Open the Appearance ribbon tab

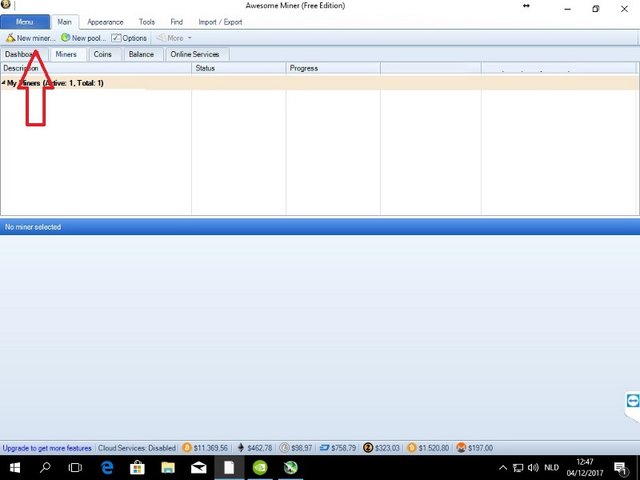(x=105, y=22)
